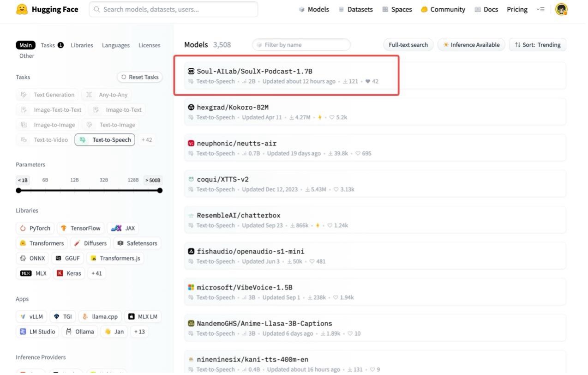This screenshot has height=375, width=588.
Task: Open the Sort: Trending dropdown
Action: tap(537, 45)
